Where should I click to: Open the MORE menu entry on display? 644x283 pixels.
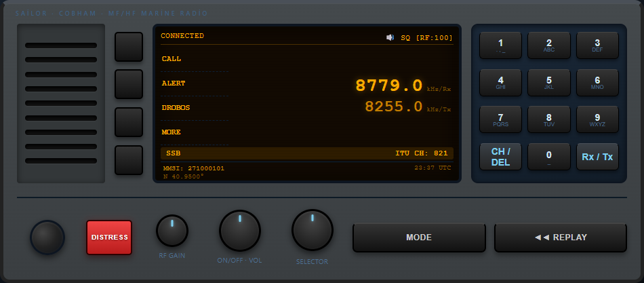point(172,132)
